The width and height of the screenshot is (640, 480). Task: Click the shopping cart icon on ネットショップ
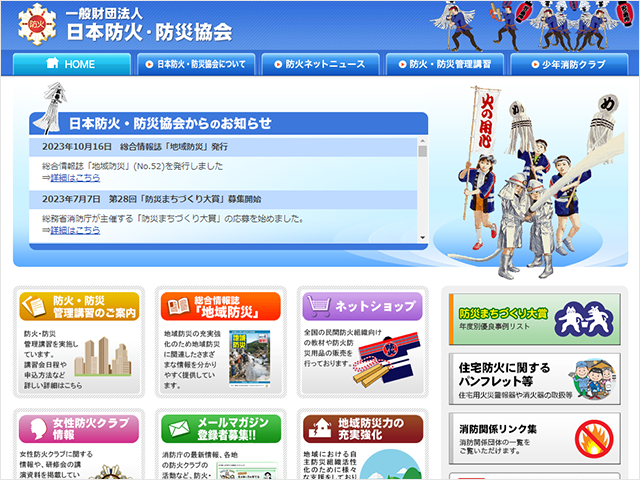point(319,306)
